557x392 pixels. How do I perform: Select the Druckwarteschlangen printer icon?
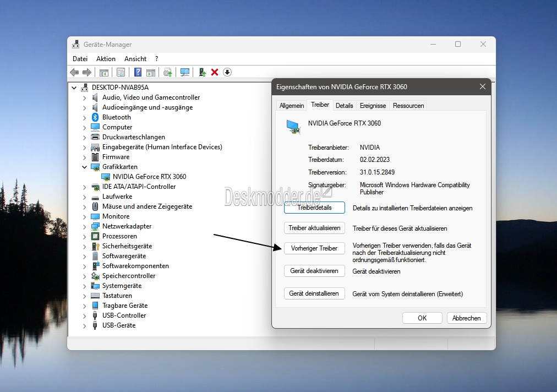(95, 137)
